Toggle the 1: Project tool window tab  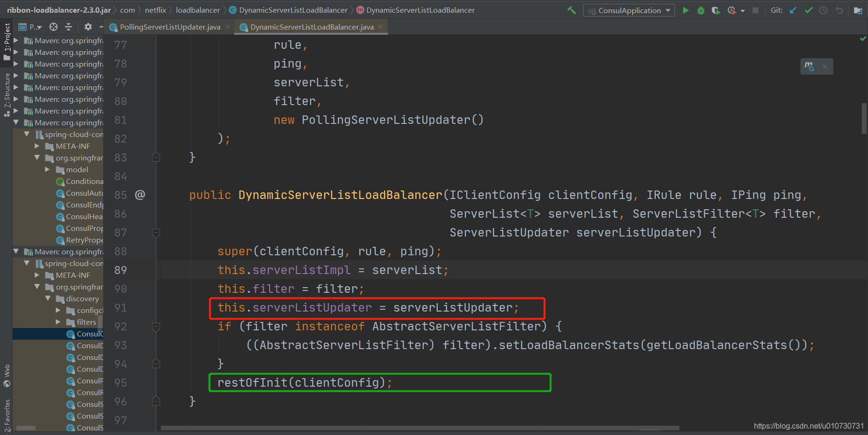click(7, 41)
